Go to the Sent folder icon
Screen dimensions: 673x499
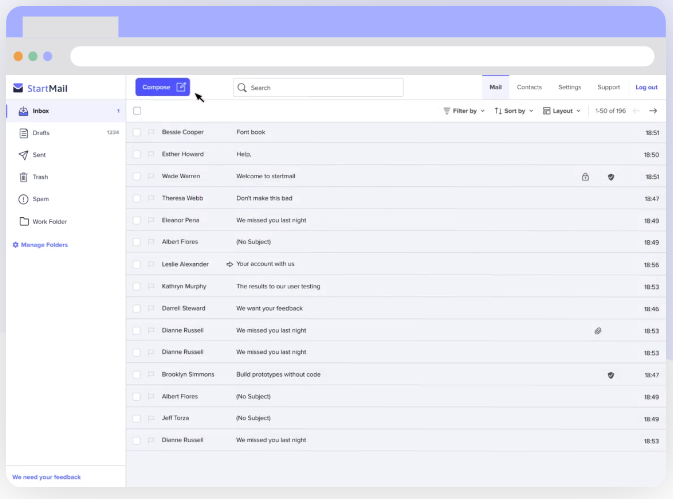tap(23, 155)
